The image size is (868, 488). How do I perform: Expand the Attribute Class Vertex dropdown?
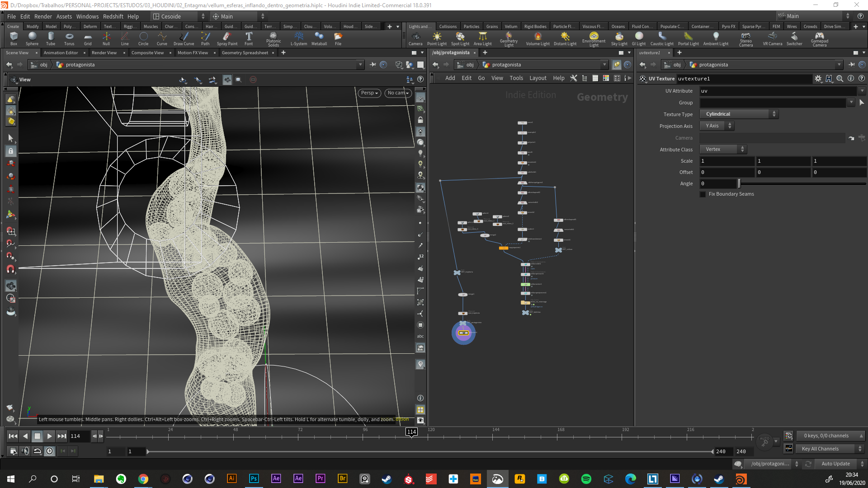(x=723, y=150)
